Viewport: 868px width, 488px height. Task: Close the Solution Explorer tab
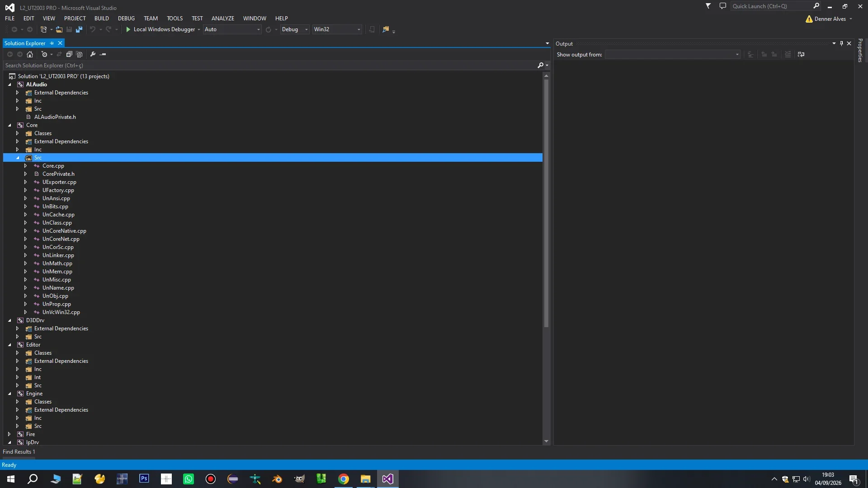coord(60,43)
